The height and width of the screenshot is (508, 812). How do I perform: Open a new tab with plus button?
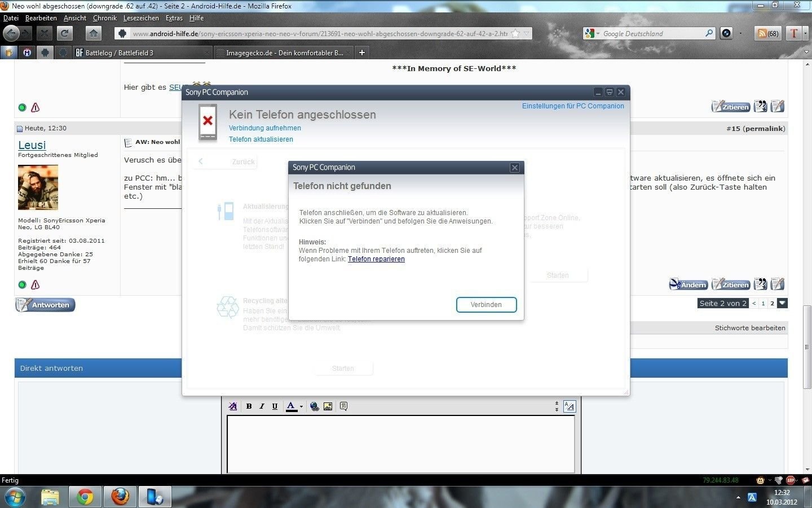pos(362,52)
